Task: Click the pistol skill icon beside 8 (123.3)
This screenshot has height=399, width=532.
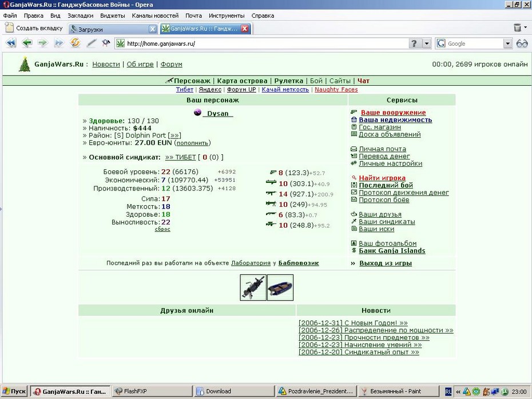Action: [273, 173]
